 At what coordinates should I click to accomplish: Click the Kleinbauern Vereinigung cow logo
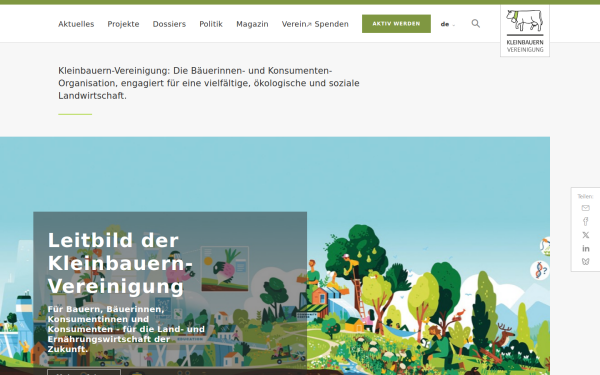tap(525, 31)
